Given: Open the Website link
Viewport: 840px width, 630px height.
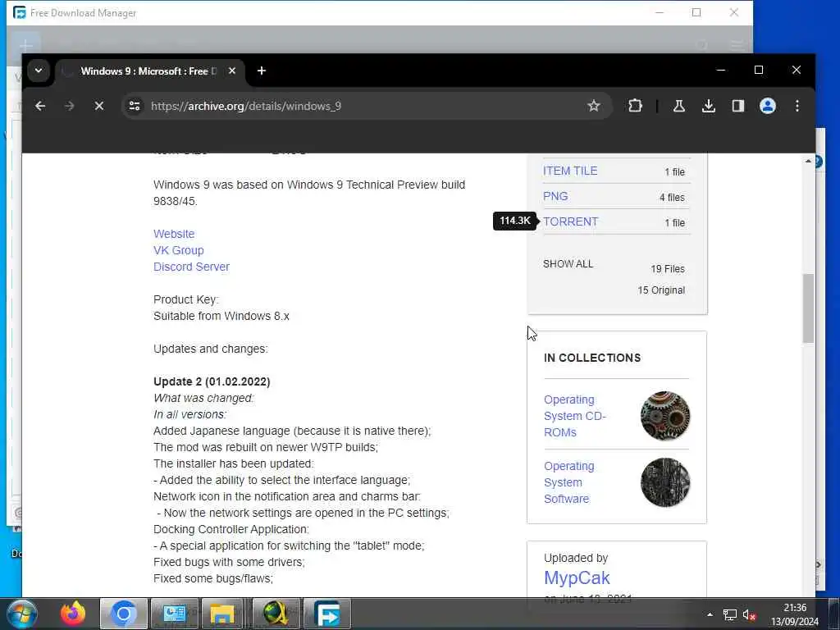Looking at the screenshot, I should tap(174, 234).
